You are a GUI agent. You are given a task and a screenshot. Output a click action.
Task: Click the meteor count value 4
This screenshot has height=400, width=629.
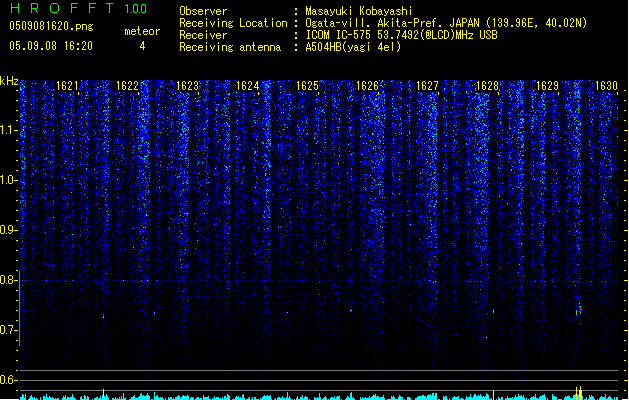(142, 46)
